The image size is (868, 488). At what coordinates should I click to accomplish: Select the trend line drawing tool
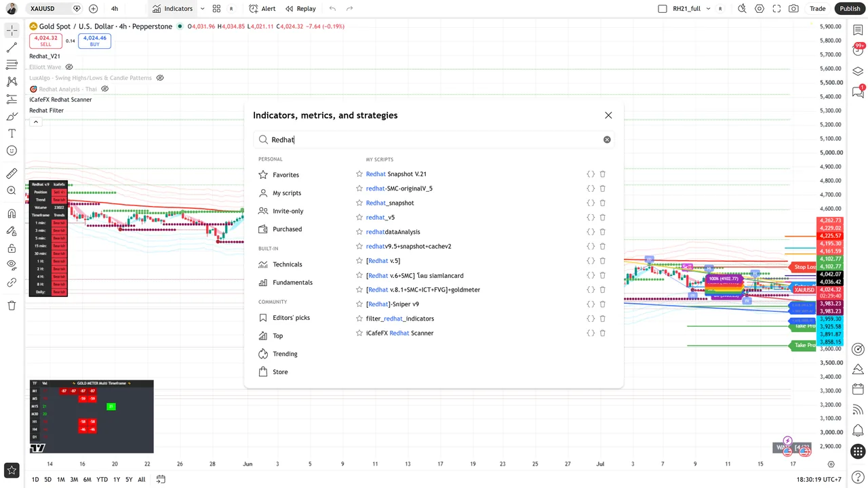pos(12,47)
